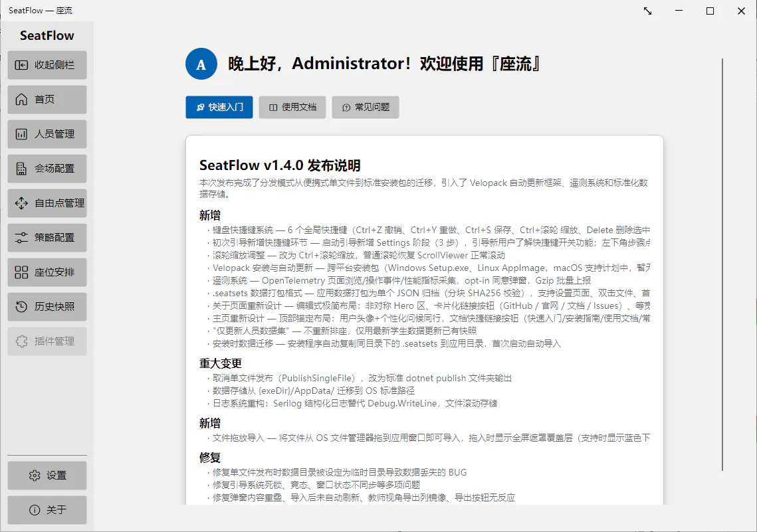The width and height of the screenshot is (757, 532).
Task: Click line starting 安装时数据迁移
Action: (384, 343)
